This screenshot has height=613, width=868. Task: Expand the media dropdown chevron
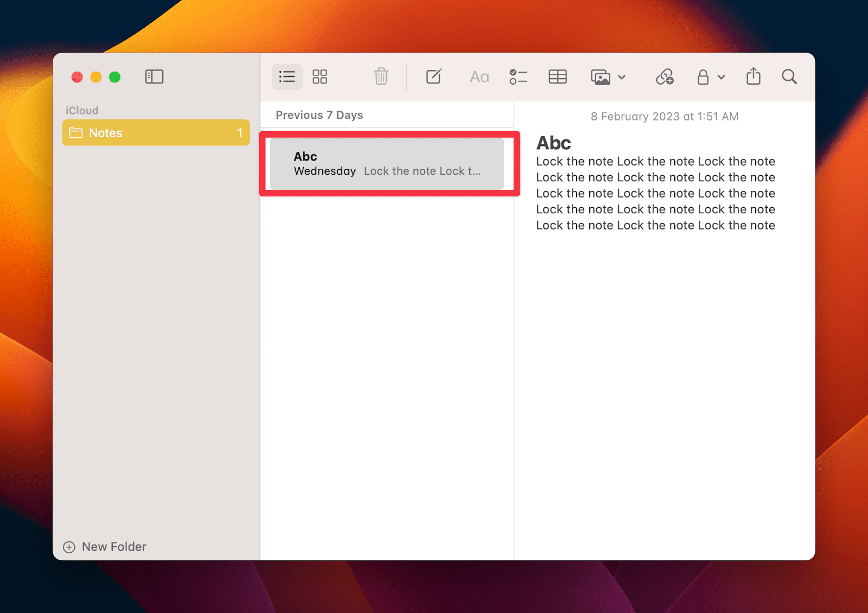click(622, 77)
